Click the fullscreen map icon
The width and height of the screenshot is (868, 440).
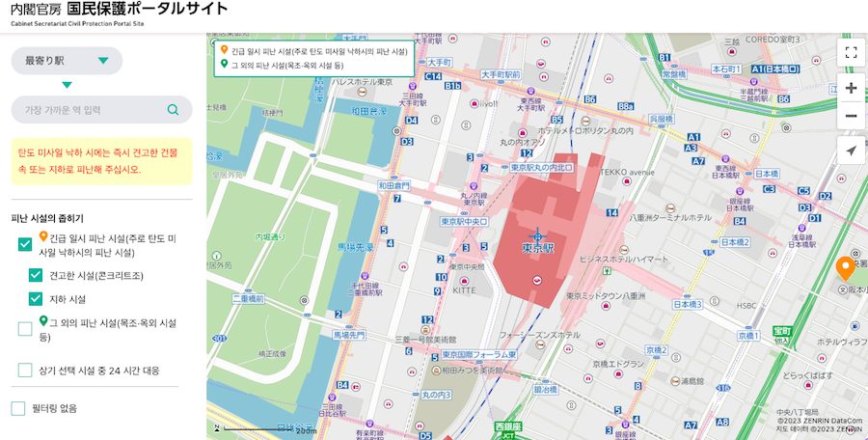pyautogui.click(x=851, y=53)
